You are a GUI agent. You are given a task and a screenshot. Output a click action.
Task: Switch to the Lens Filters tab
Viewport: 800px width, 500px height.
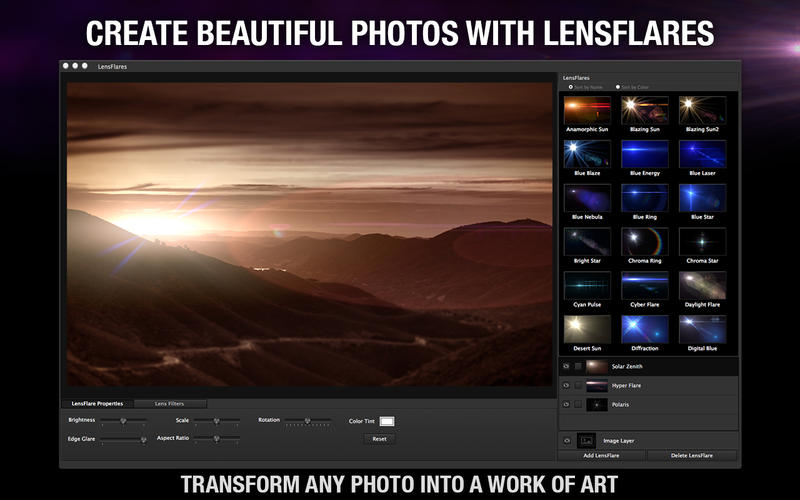168,403
